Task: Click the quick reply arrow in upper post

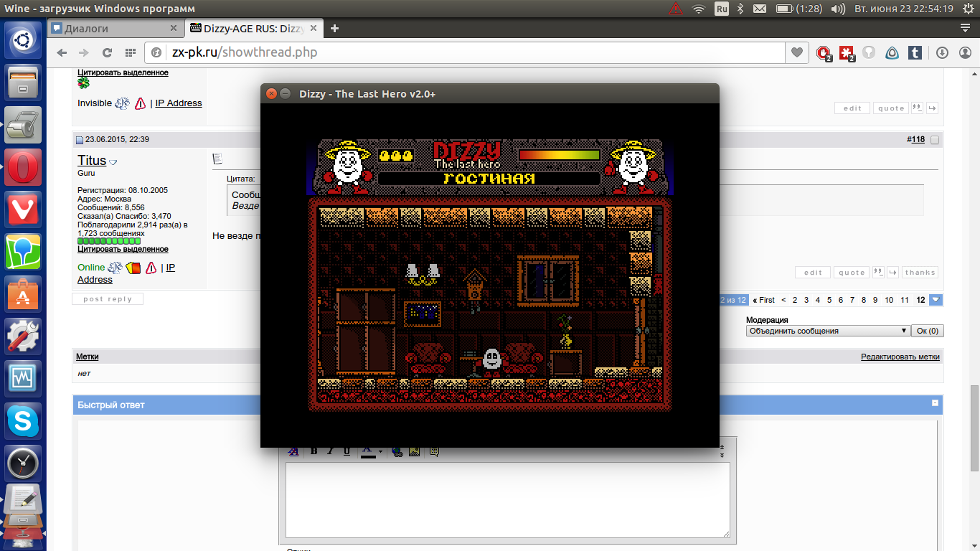Action: 932,108
